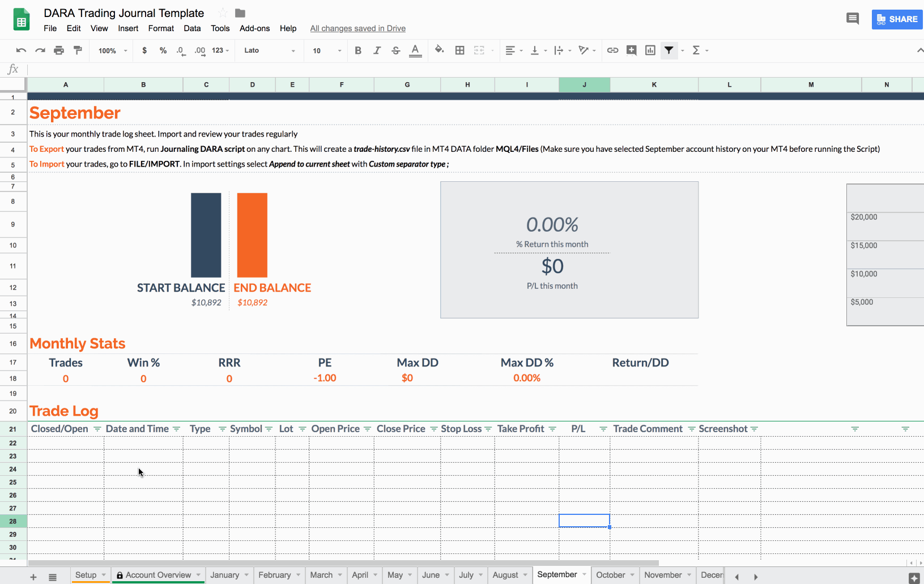Click the Share button
Viewport: 924px width, 584px height.
pyautogui.click(x=897, y=19)
